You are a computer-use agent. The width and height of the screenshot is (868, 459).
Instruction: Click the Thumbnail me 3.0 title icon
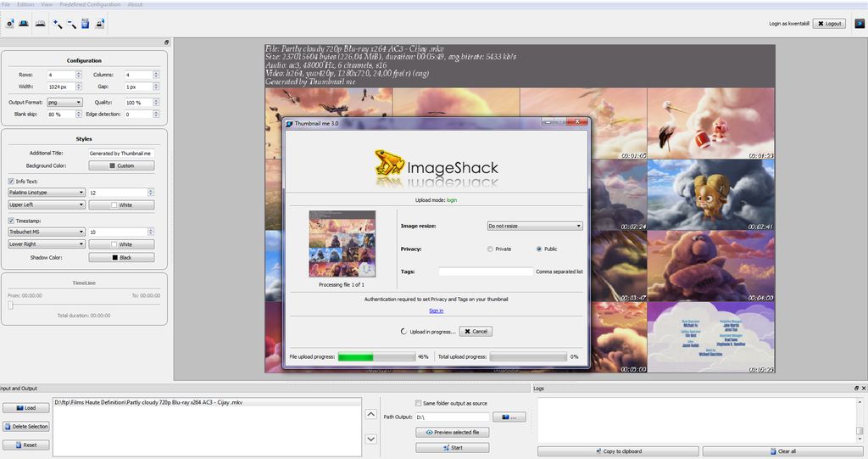tap(289, 124)
